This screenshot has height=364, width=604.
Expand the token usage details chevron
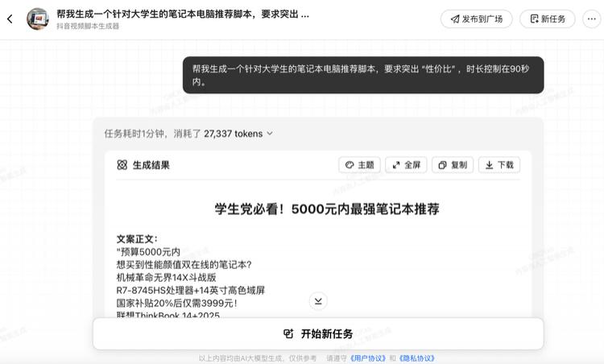(x=270, y=134)
